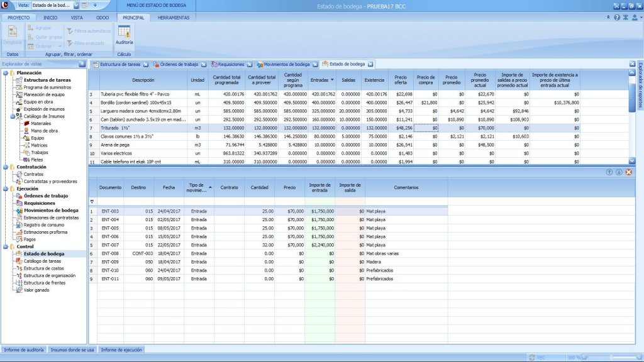This screenshot has height=362, width=644.
Task: Close the Estructura de tareas tab
Action: 145,64
